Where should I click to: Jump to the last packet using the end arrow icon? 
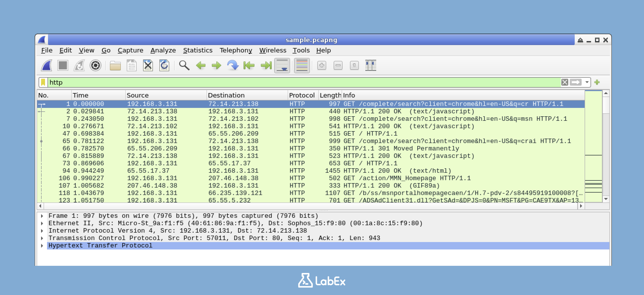[266, 66]
